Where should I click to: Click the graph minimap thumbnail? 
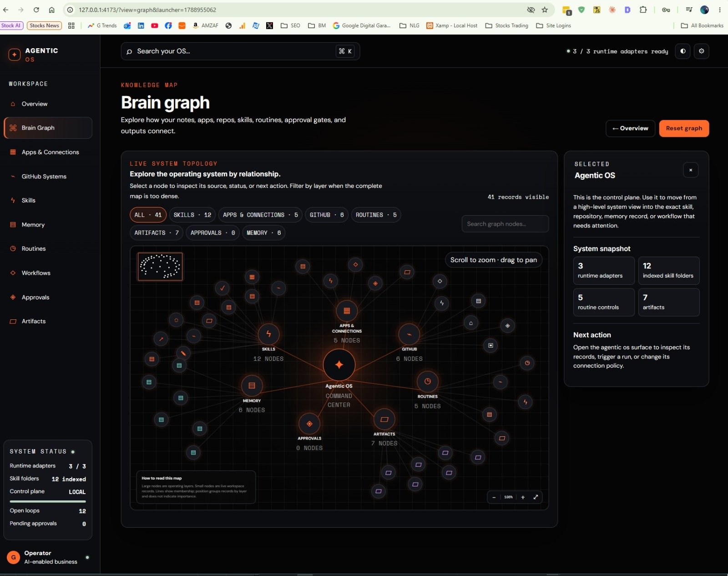160,267
